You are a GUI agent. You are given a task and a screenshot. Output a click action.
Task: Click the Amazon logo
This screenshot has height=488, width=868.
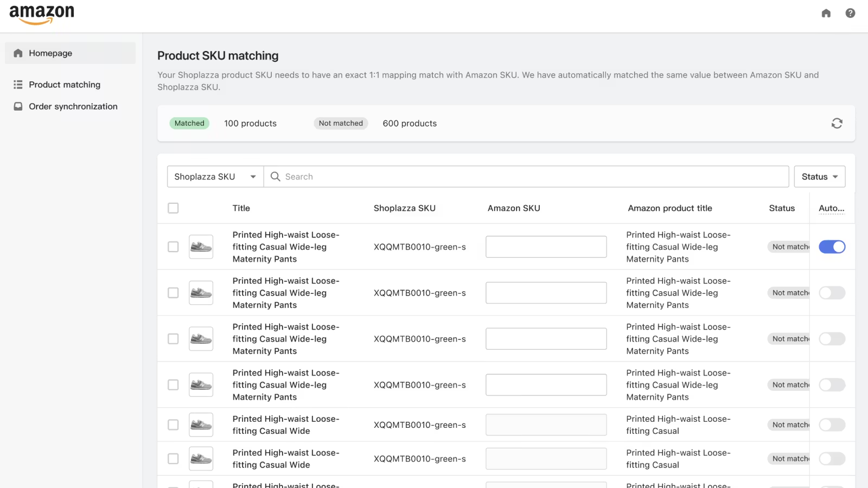(42, 15)
